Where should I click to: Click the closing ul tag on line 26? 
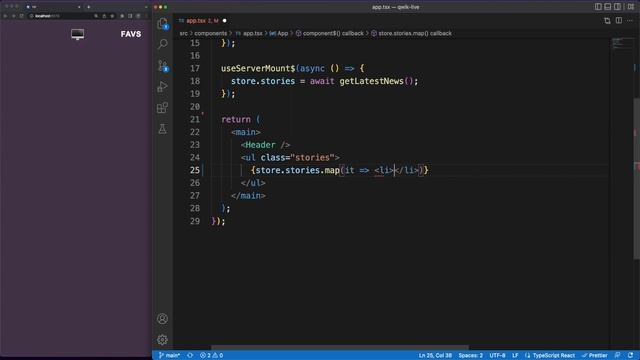tap(253, 183)
